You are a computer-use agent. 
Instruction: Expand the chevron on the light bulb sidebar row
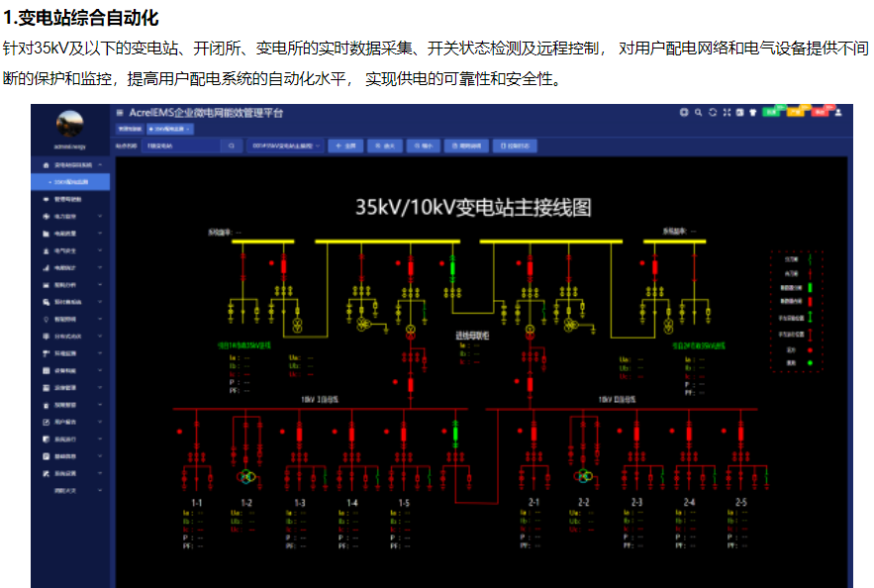click(100, 320)
